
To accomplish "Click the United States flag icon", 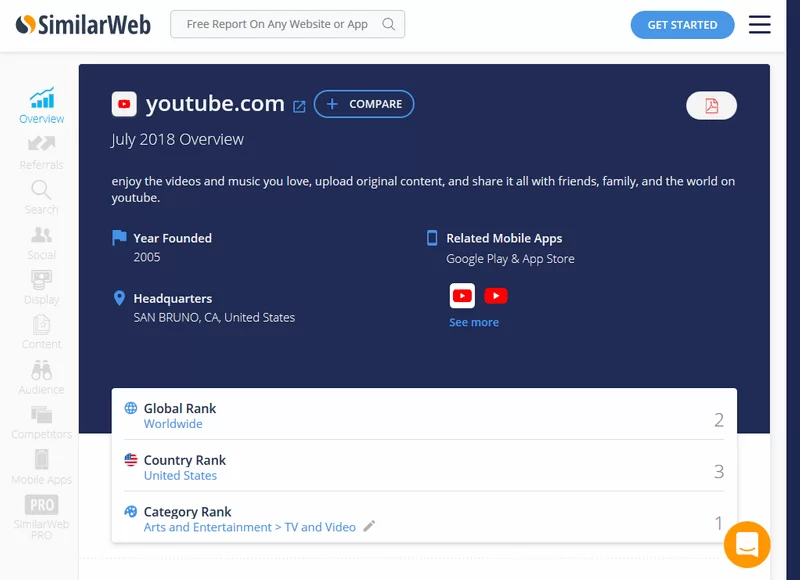I will click(131, 460).
